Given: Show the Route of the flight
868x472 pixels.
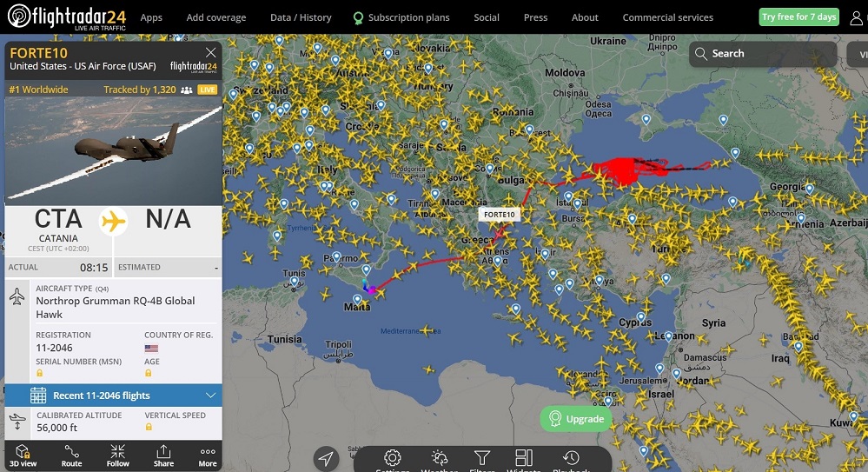Looking at the screenshot, I should point(71,455).
